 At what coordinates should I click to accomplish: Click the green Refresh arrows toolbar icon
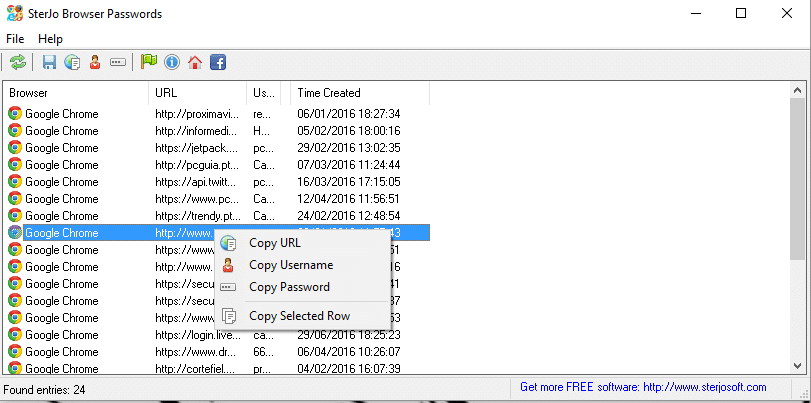tap(18, 63)
